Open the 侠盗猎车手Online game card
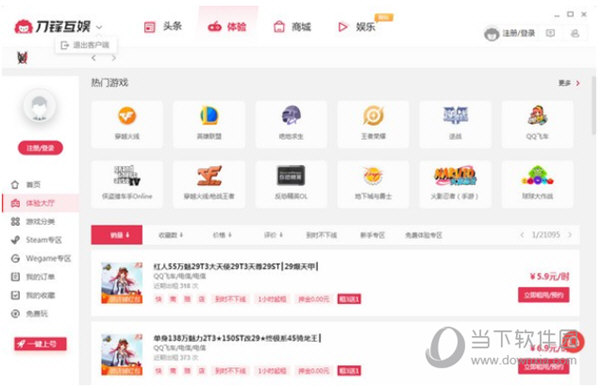 coord(127,184)
